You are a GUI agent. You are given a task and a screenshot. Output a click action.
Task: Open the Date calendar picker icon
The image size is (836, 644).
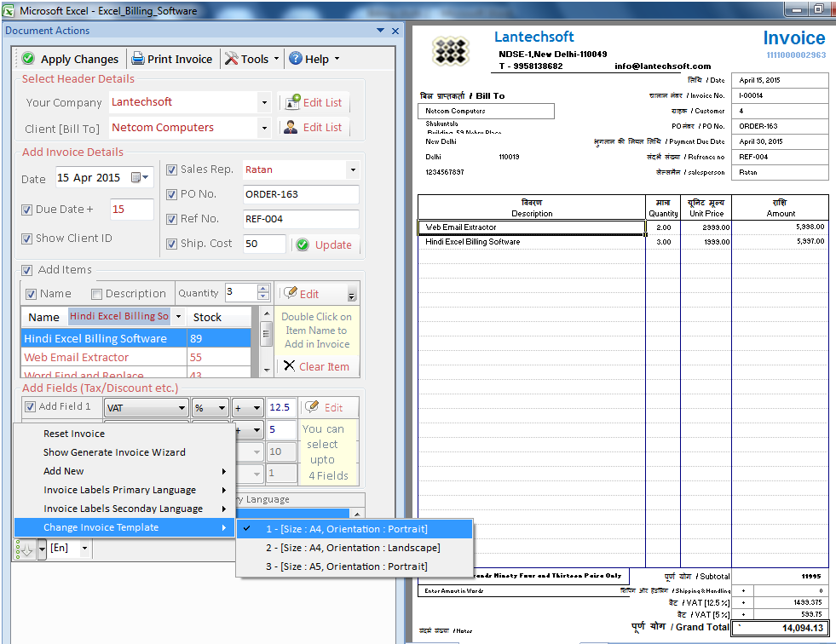140,177
